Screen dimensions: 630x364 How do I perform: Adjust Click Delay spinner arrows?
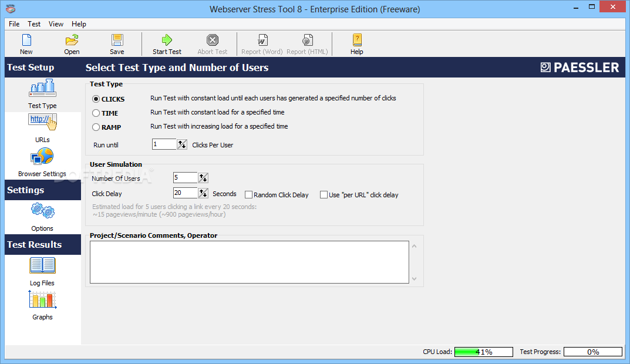(x=203, y=193)
